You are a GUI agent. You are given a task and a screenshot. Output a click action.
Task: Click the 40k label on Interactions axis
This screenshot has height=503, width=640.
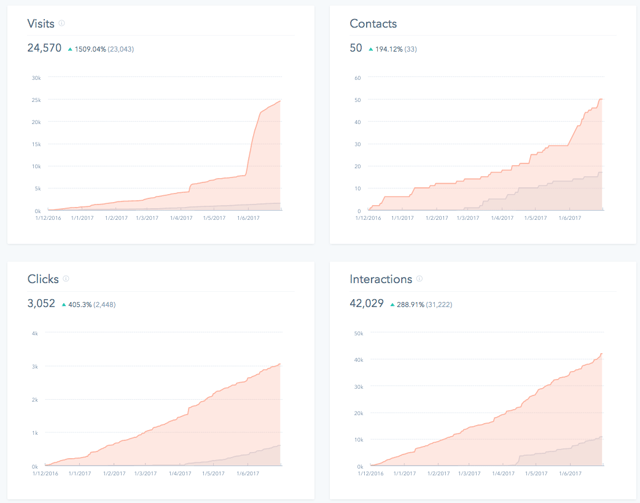[358, 360]
